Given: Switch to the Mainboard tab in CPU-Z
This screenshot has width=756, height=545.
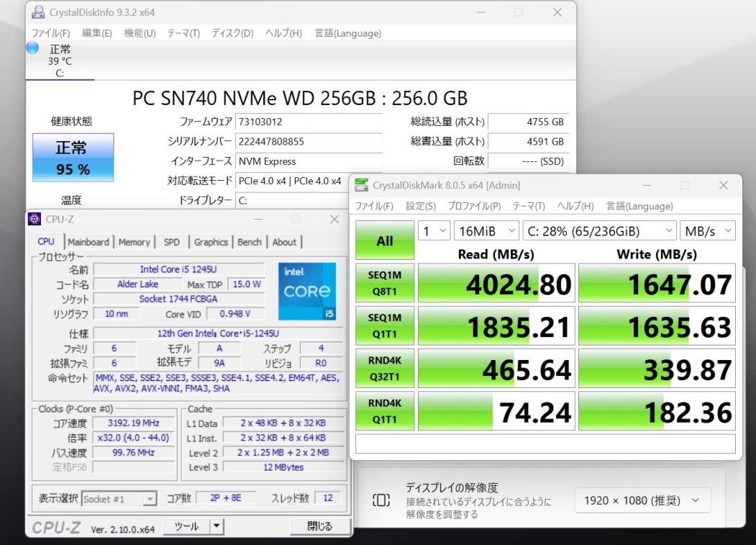Looking at the screenshot, I should point(88,243).
